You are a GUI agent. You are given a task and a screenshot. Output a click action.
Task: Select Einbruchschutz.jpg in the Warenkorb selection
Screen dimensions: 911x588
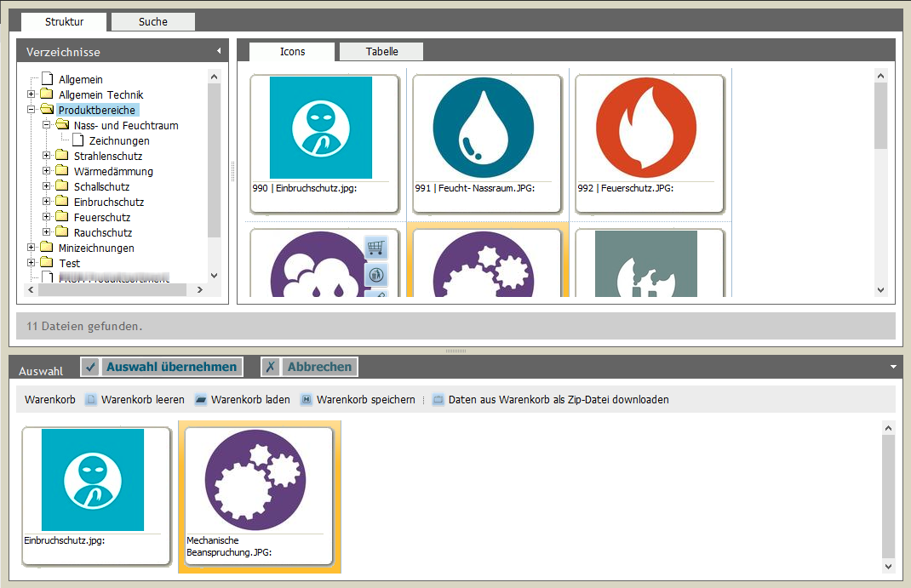click(x=95, y=495)
